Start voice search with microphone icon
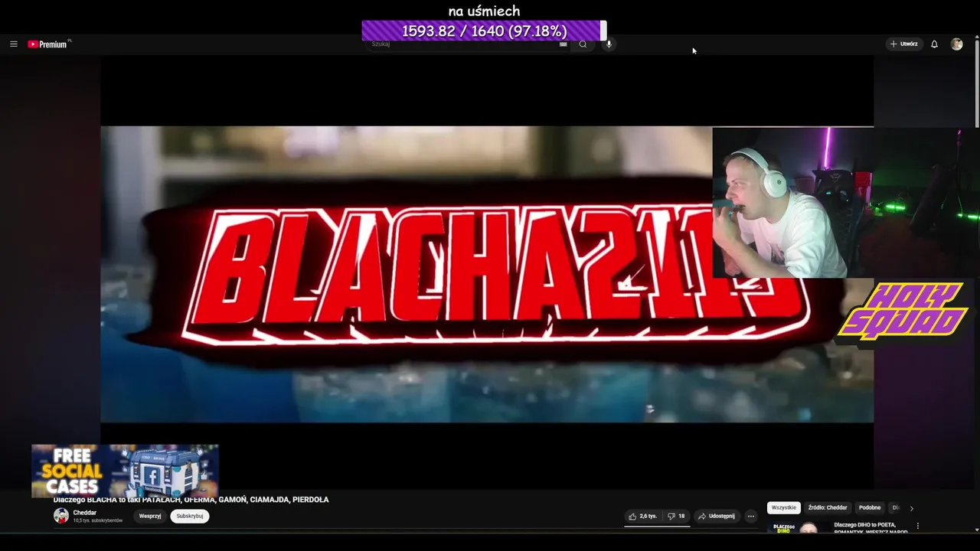This screenshot has width=980, height=551. coord(609,44)
